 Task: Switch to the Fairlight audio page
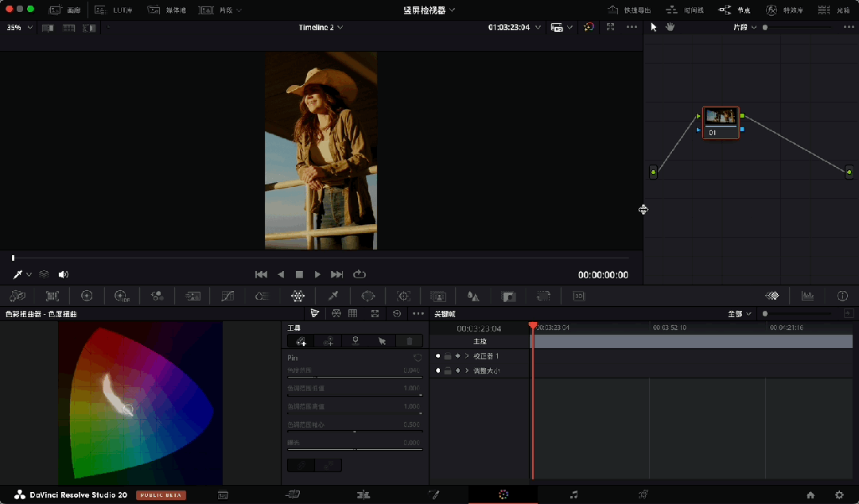(x=573, y=494)
